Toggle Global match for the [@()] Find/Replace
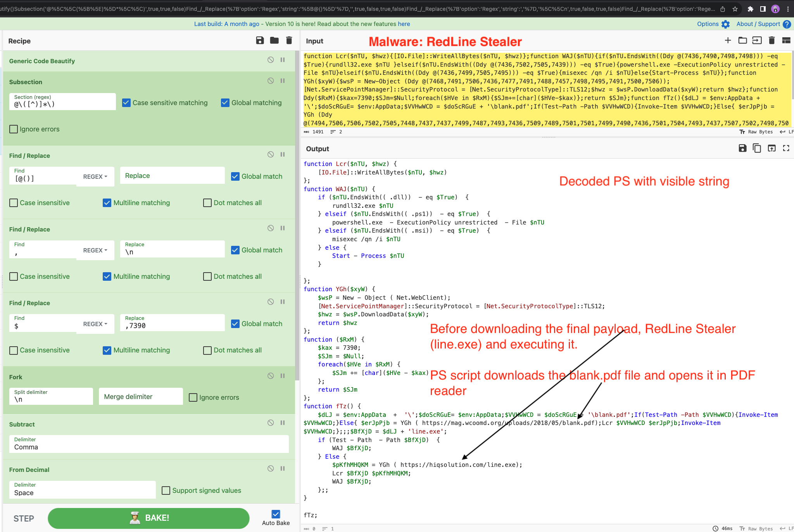Image resolution: width=794 pixels, height=532 pixels. 235,176
